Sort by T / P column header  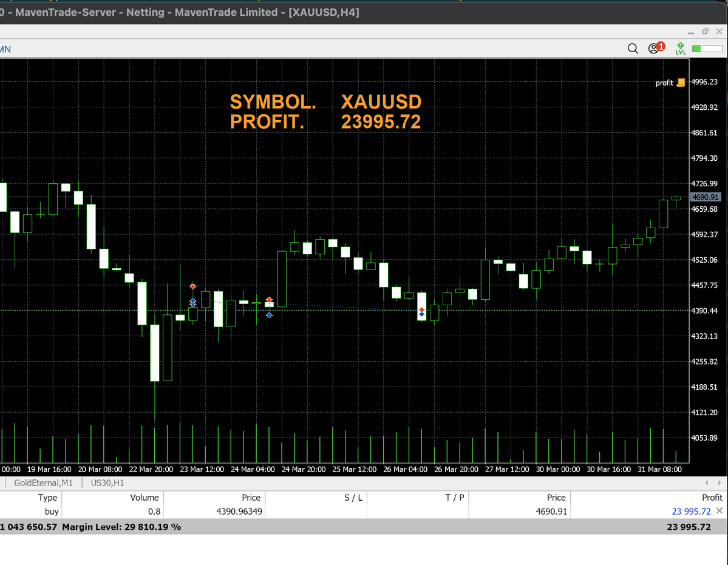(x=455, y=497)
